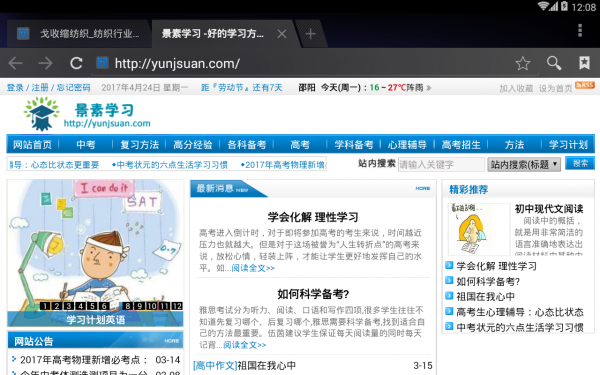Select slide number 5

[92, 306]
